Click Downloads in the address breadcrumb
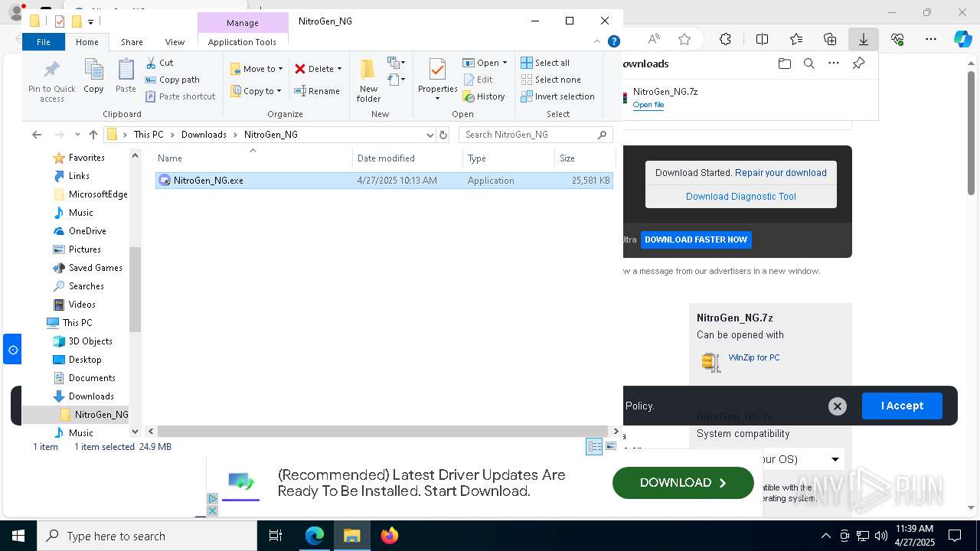This screenshot has width=980, height=551. pos(204,135)
